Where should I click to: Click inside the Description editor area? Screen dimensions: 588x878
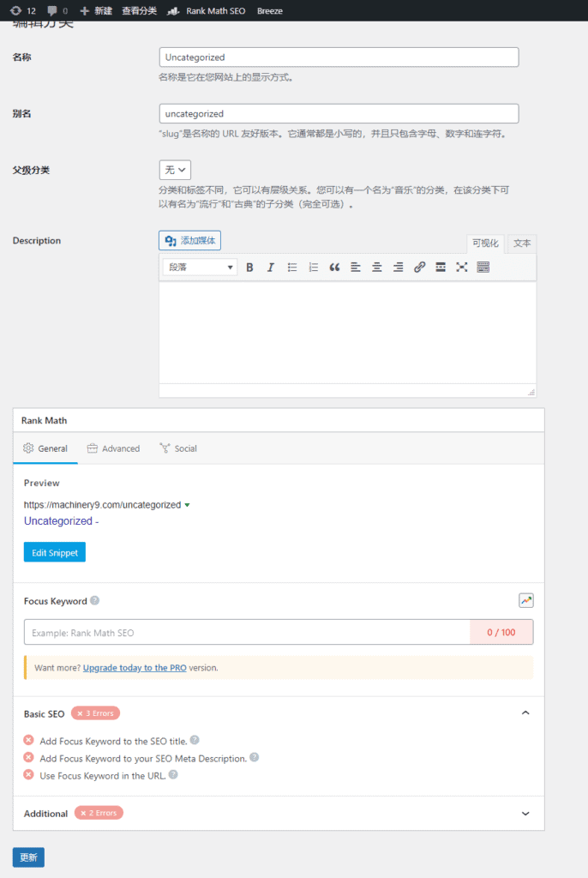point(347,333)
